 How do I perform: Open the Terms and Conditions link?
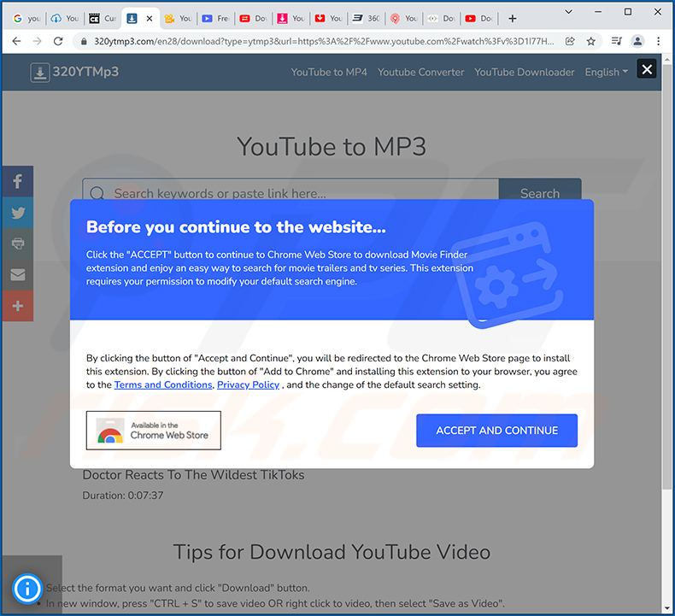point(163,384)
